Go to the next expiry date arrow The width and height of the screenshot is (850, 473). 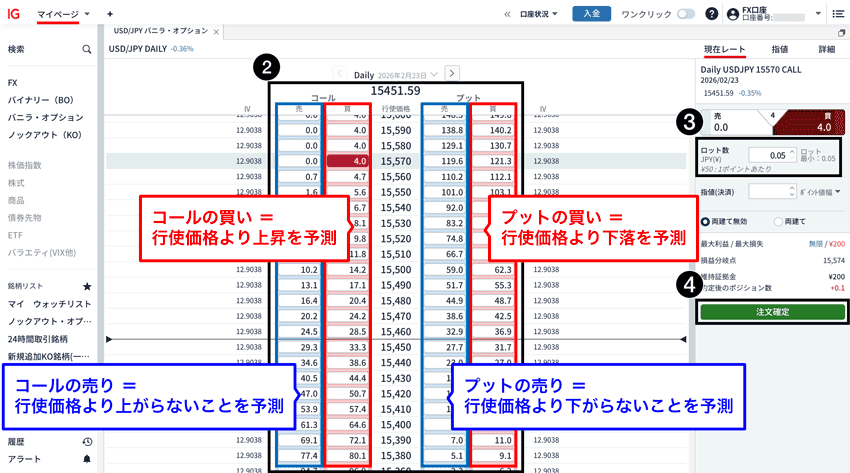452,73
